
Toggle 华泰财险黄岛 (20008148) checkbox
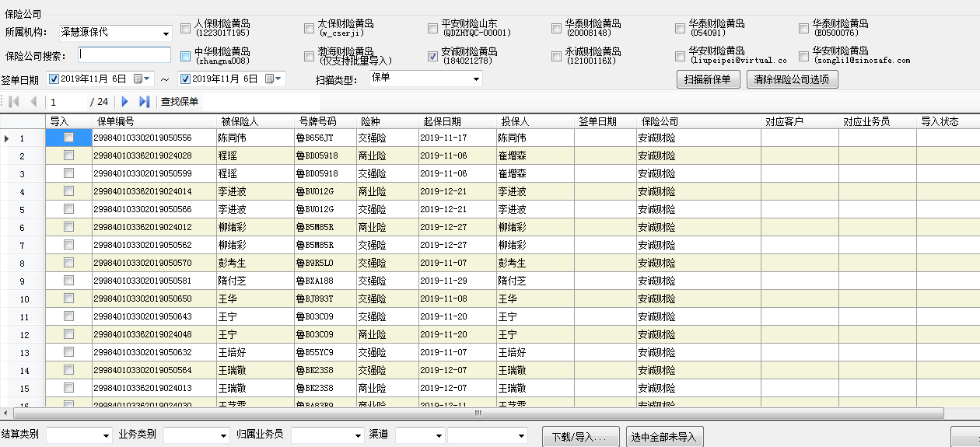tap(556, 29)
